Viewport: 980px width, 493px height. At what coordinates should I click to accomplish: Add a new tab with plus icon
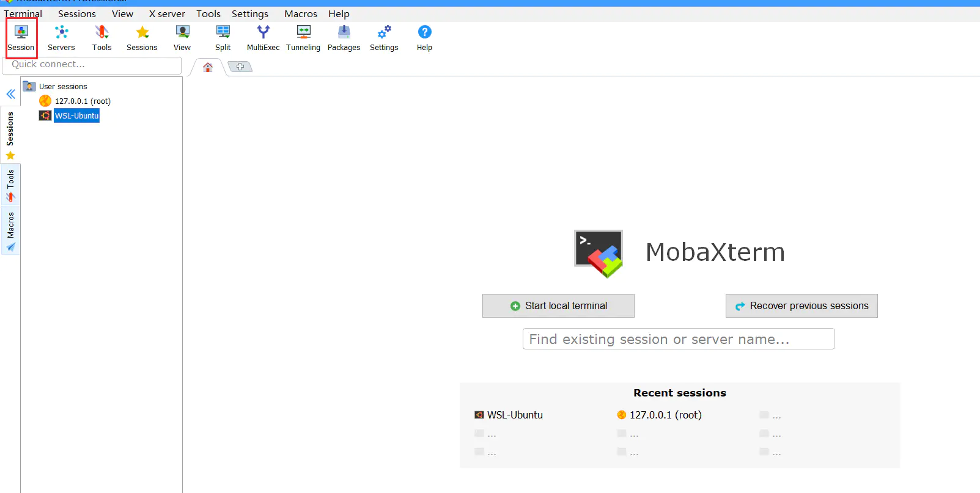pyautogui.click(x=240, y=67)
